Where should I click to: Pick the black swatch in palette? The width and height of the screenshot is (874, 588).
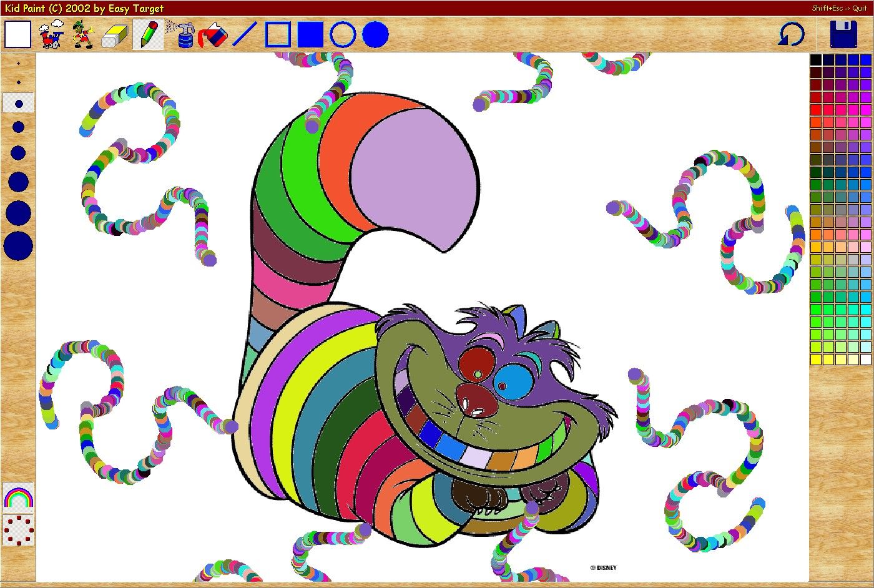[816, 60]
